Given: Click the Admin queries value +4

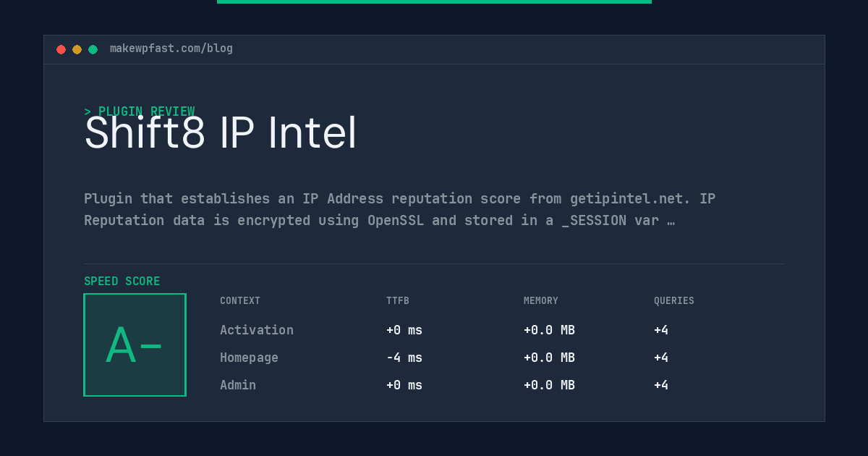Looking at the screenshot, I should coord(661,385).
